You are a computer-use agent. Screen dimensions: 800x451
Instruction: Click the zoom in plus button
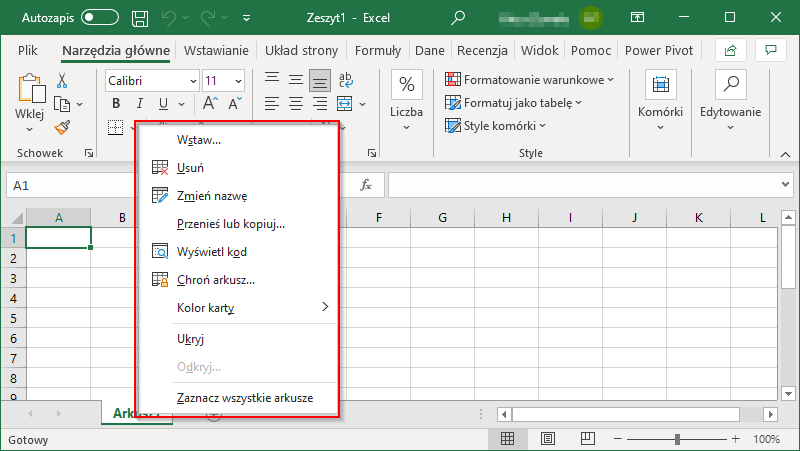[x=735, y=439]
